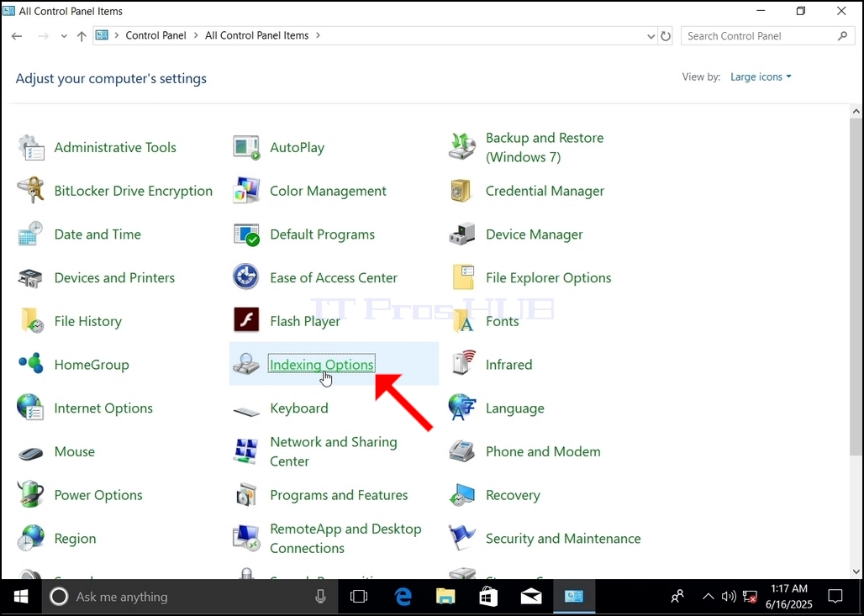Go up one level with Up arrow

click(82, 36)
